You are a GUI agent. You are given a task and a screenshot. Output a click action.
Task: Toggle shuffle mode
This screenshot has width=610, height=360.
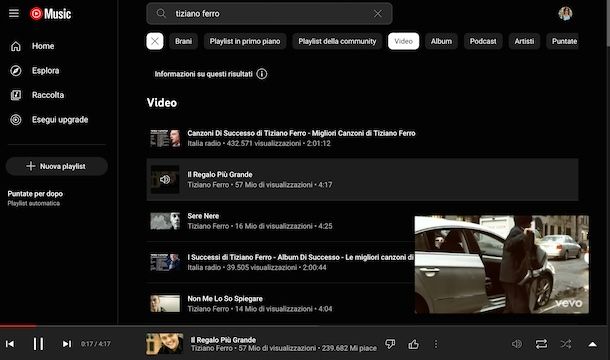click(566, 344)
